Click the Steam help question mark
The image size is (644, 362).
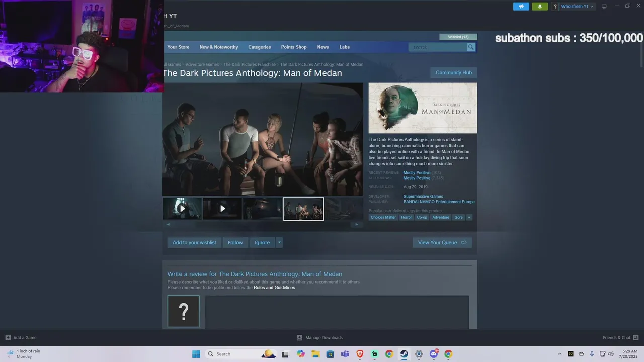(x=555, y=7)
